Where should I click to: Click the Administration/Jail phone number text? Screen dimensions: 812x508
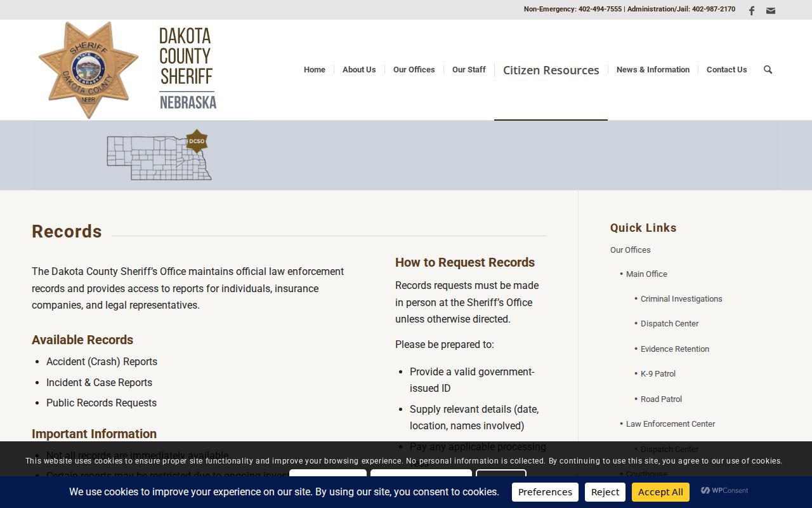tap(681, 10)
